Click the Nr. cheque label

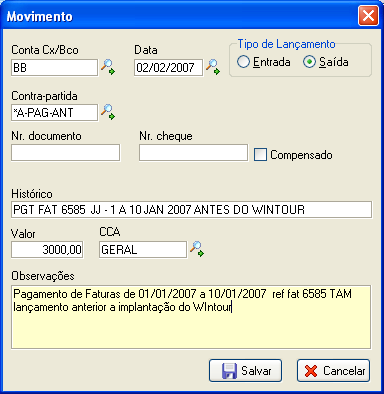166,136
